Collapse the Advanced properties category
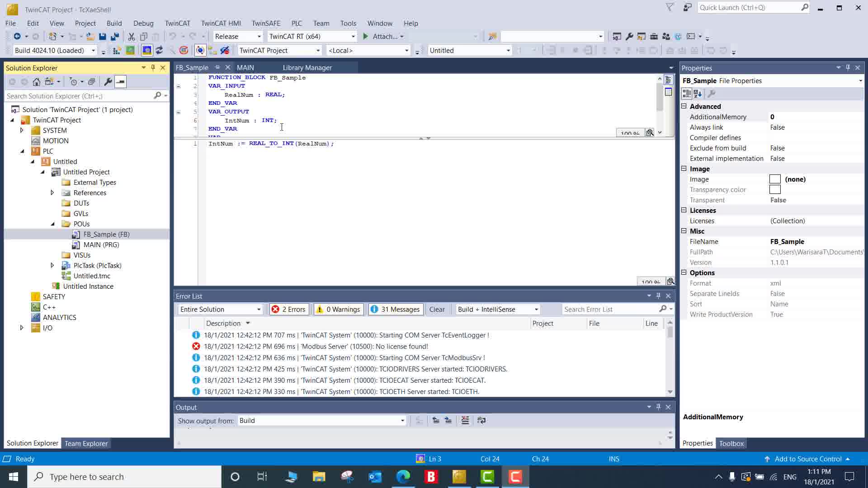Viewport: 868px width, 488px height. (x=684, y=106)
